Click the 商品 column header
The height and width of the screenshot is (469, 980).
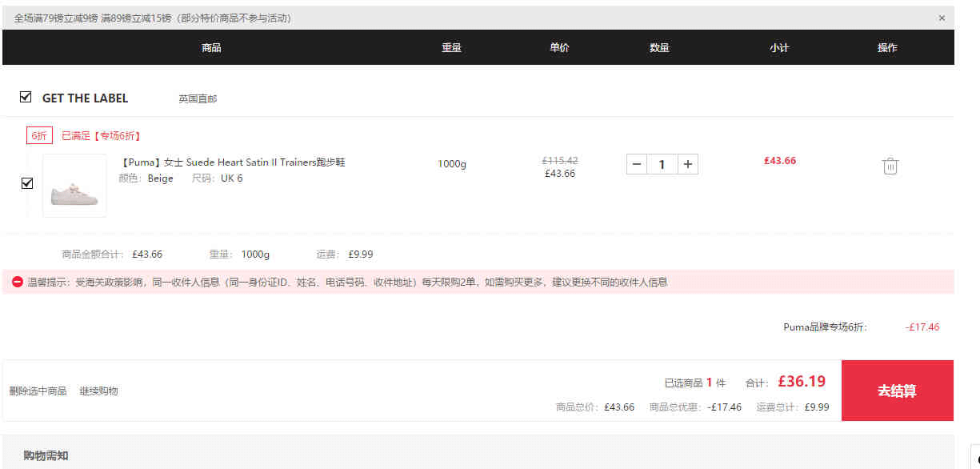coord(211,48)
